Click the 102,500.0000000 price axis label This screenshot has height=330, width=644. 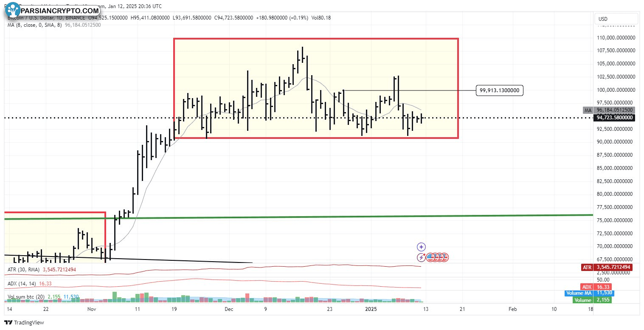click(x=616, y=77)
